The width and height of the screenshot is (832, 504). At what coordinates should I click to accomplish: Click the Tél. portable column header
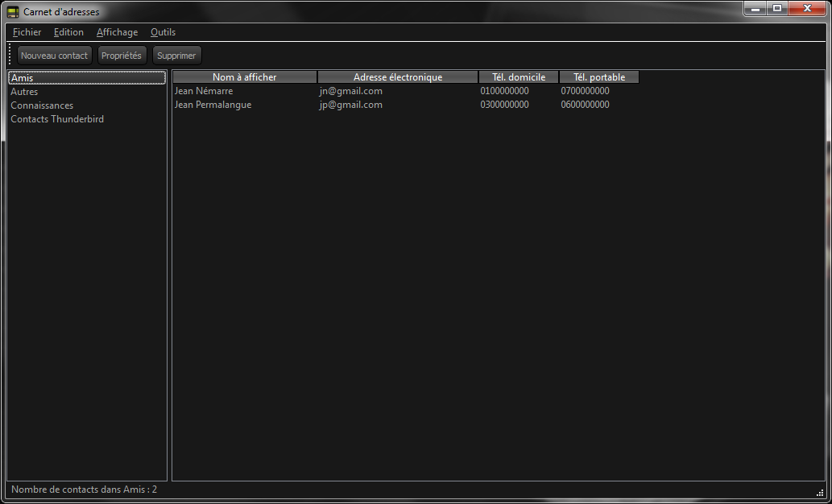[599, 77]
